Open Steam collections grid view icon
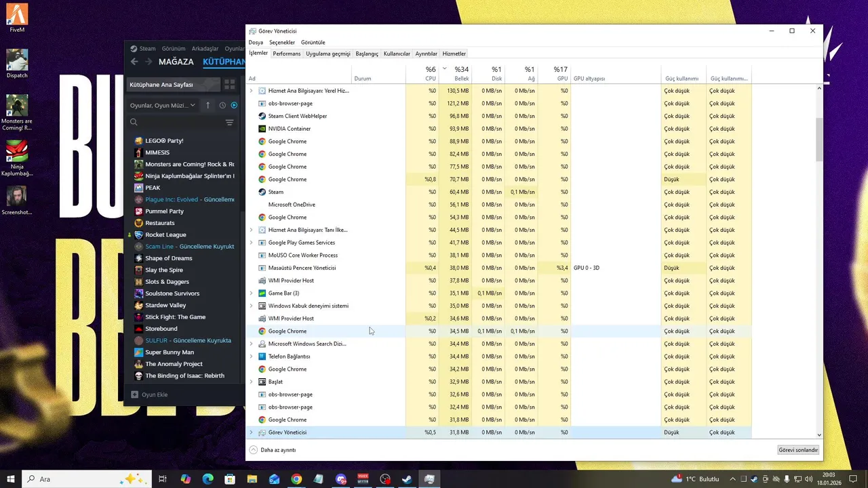 point(230,85)
